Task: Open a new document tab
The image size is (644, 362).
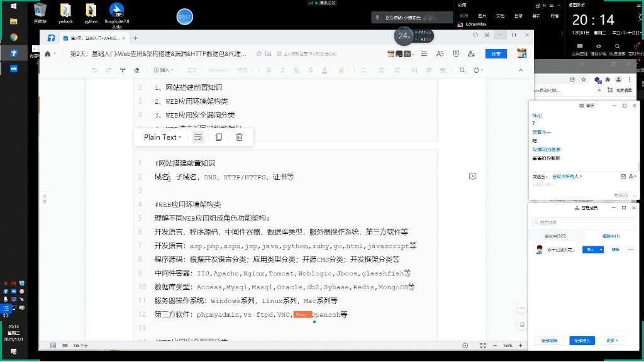Action: tap(136, 38)
